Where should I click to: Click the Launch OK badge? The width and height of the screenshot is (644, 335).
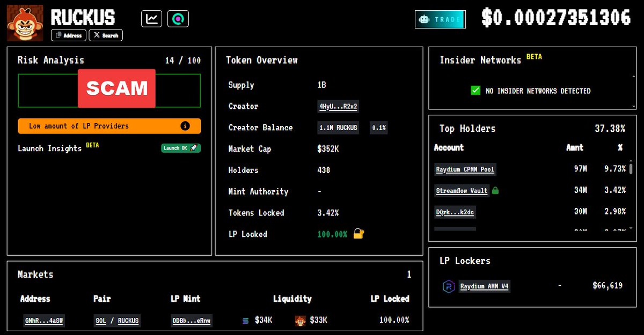pos(181,148)
